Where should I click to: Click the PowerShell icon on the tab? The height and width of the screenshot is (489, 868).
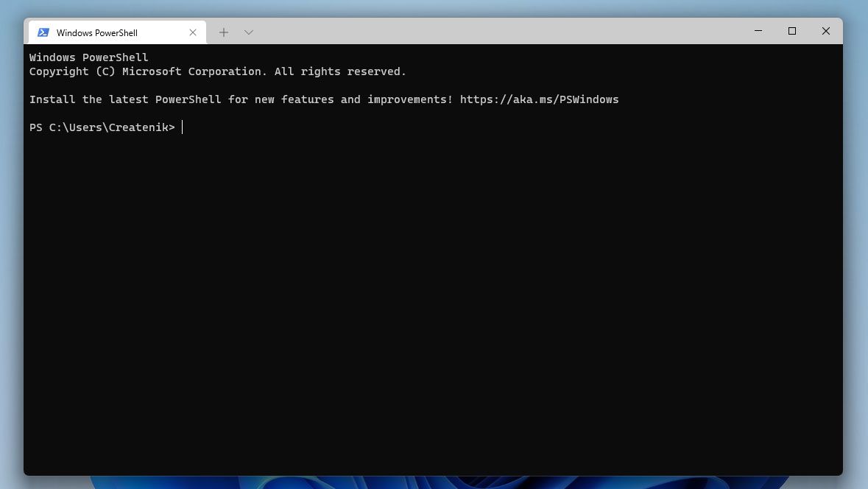43,32
